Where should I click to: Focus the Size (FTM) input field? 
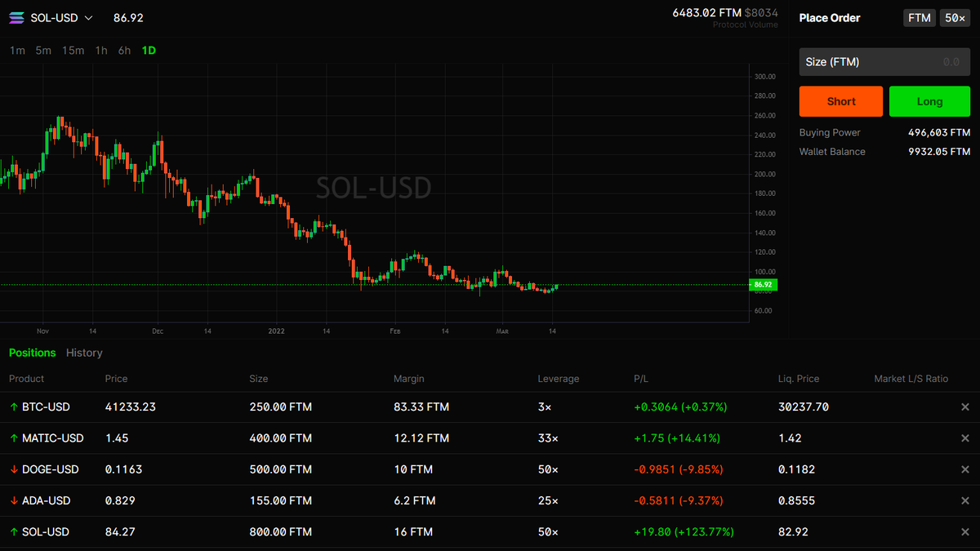click(884, 62)
